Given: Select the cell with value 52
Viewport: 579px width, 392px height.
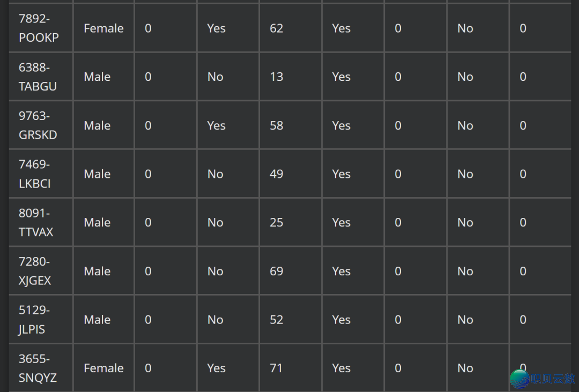Looking at the screenshot, I should pos(277,320).
